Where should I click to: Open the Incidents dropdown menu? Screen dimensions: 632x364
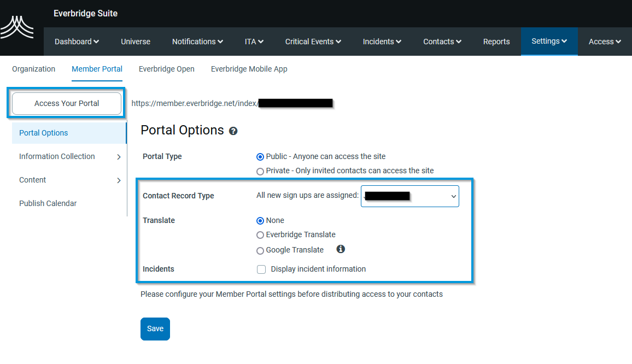pos(382,41)
